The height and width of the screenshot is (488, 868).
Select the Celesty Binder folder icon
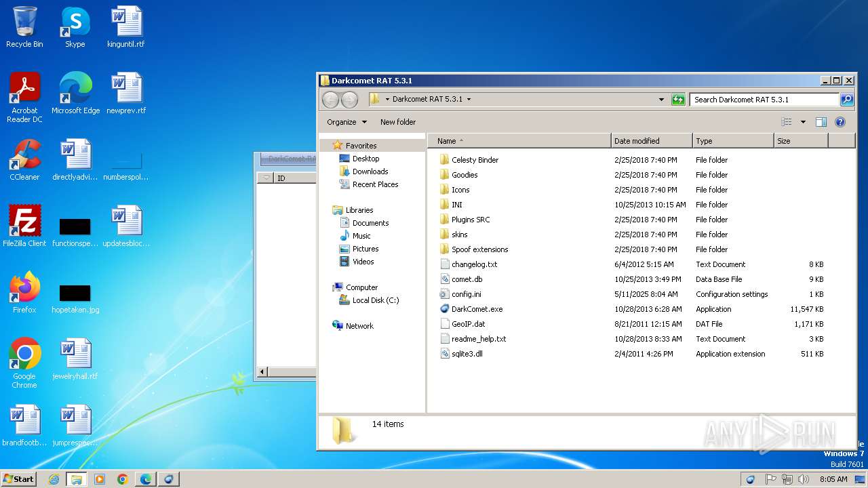click(x=445, y=160)
